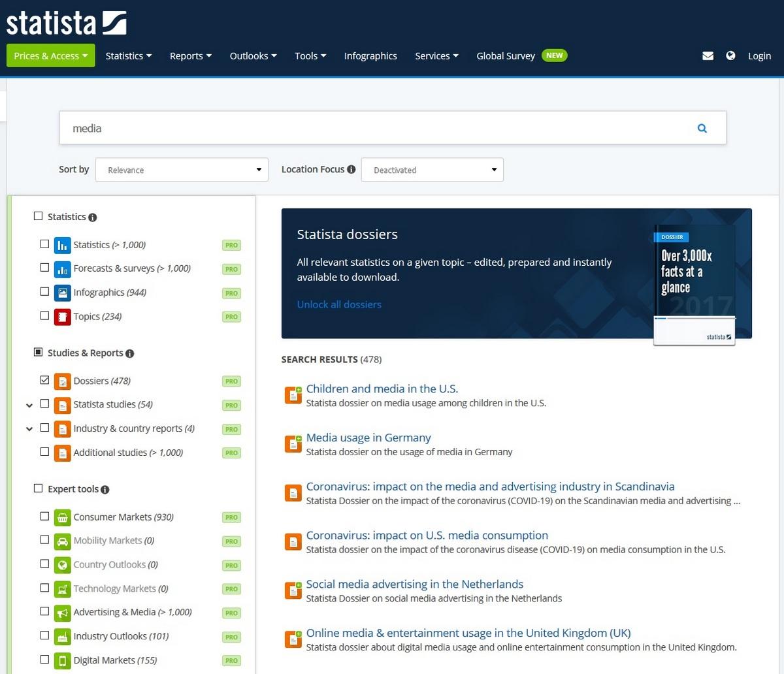Go to Infographics in the navbar
784x674 pixels.
click(x=370, y=56)
